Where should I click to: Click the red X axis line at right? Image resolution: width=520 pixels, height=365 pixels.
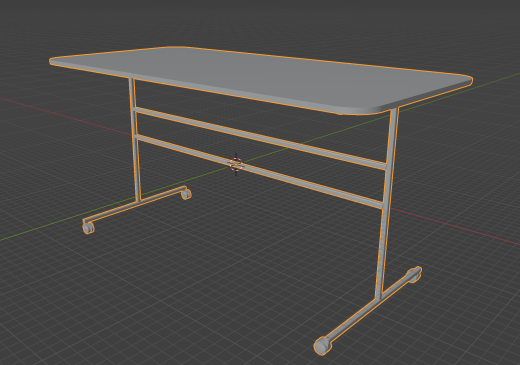[456, 227]
